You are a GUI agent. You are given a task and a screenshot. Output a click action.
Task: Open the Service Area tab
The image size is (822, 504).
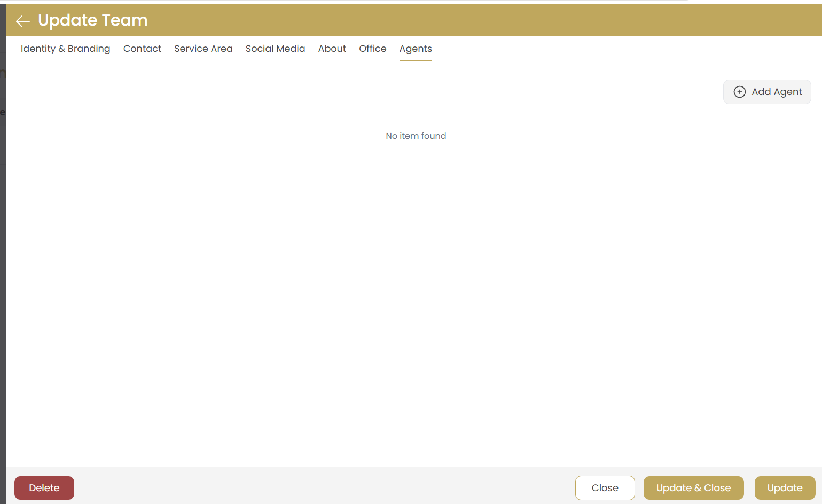point(203,49)
